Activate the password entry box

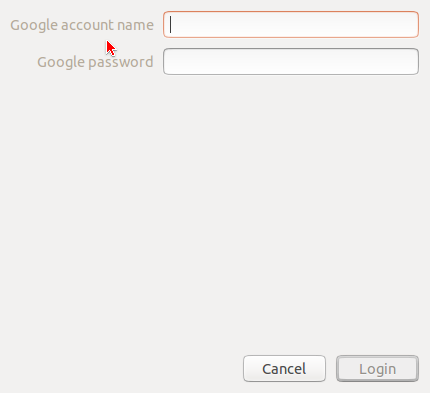coord(291,62)
